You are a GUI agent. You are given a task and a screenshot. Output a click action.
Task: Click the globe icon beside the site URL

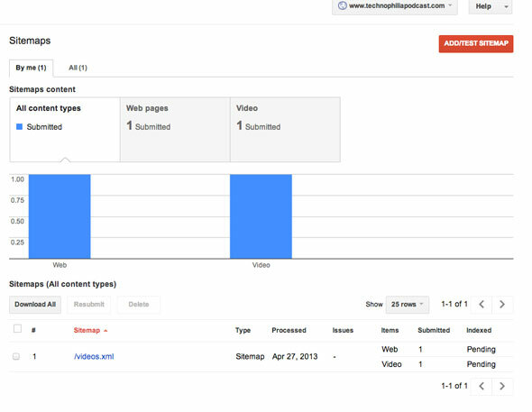click(343, 5)
